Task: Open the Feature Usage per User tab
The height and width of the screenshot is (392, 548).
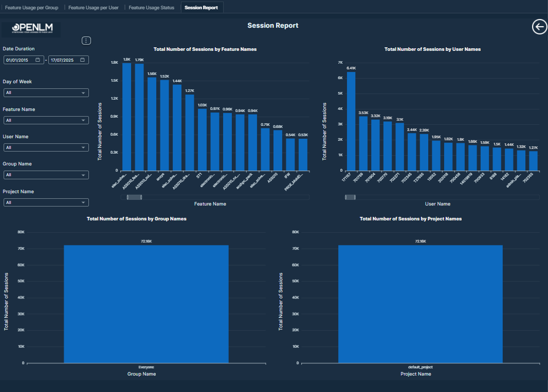Action: click(93, 8)
